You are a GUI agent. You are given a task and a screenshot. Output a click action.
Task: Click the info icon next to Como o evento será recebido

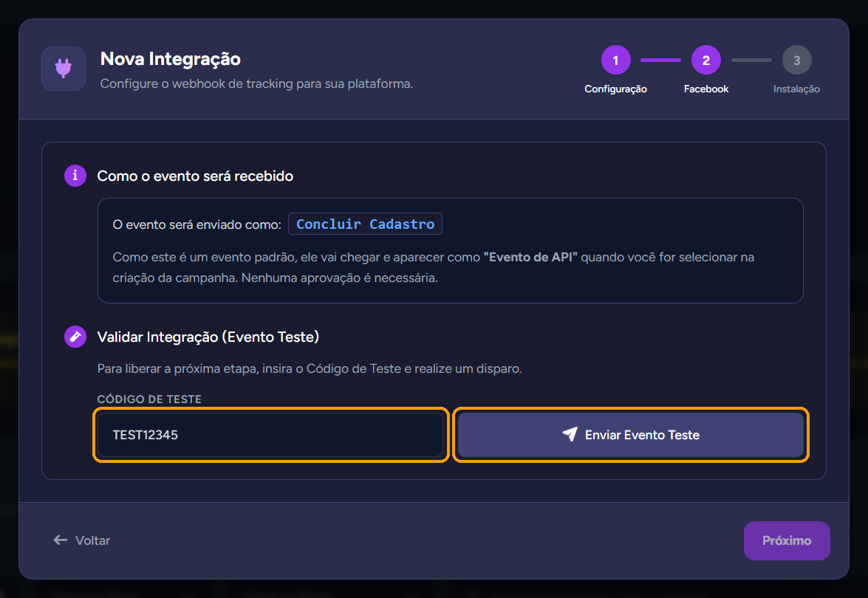point(75,176)
